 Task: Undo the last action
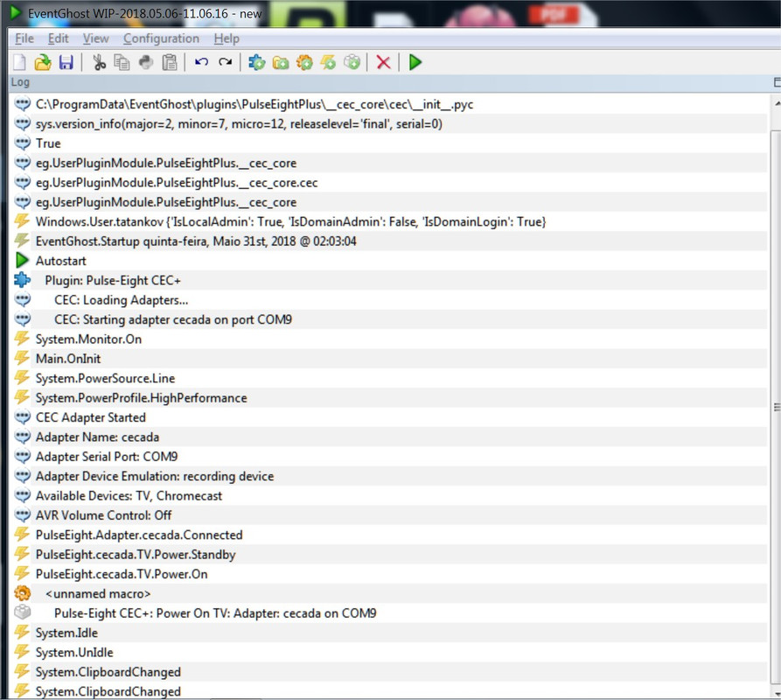pyautogui.click(x=201, y=62)
